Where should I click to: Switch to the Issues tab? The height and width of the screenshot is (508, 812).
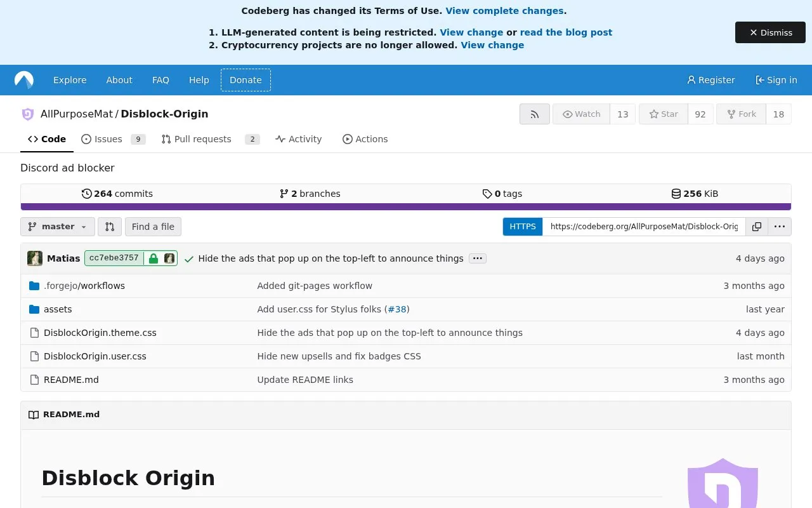[114, 139]
